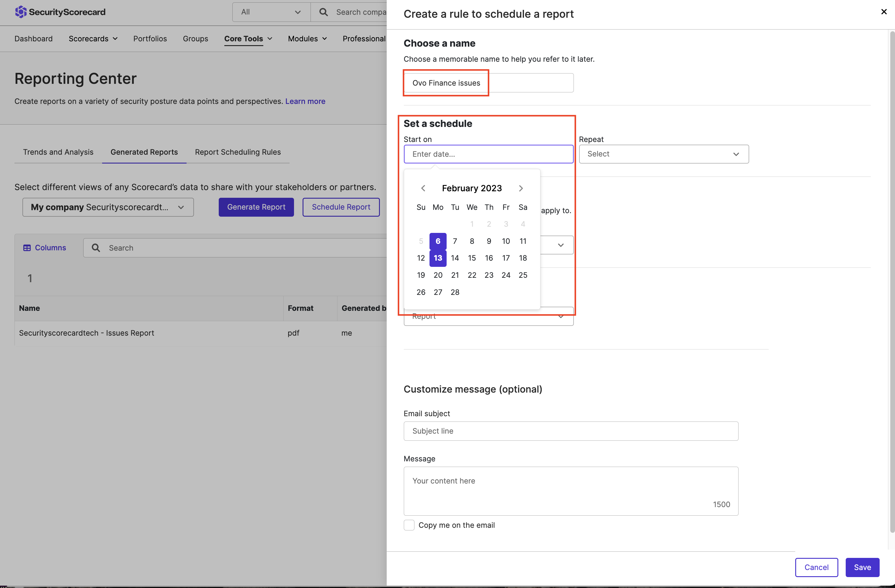This screenshot has width=895, height=588.
Task: Open Groups in the navigation bar
Action: pyautogui.click(x=195, y=39)
